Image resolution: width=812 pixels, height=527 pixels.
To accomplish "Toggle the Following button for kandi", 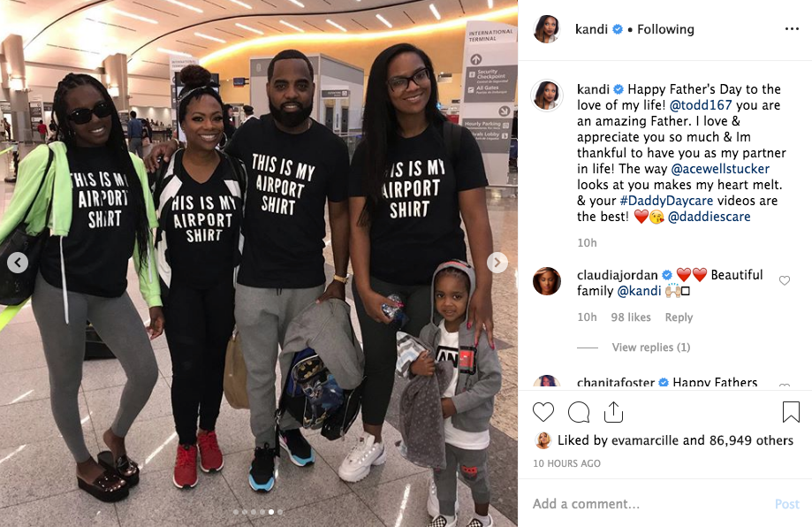I will (x=665, y=29).
